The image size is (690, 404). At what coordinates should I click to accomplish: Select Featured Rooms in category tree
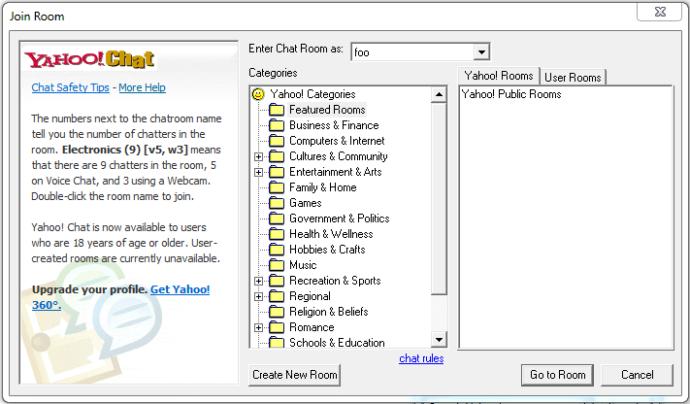click(327, 110)
